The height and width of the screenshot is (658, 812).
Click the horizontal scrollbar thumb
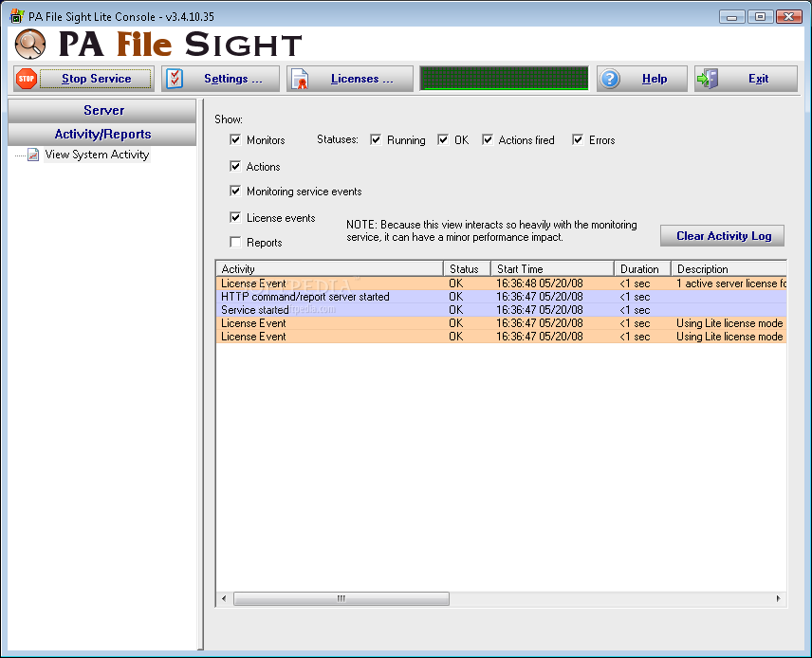click(x=341, y=598)
